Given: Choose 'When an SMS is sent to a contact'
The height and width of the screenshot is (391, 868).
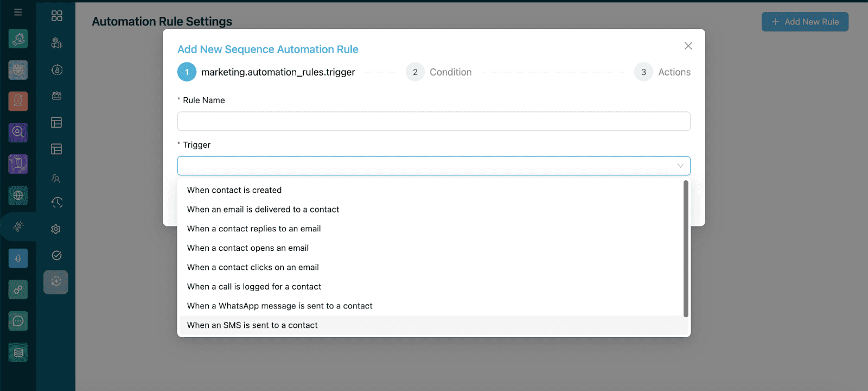Looking at the screenshot, I should pos(252,325).
